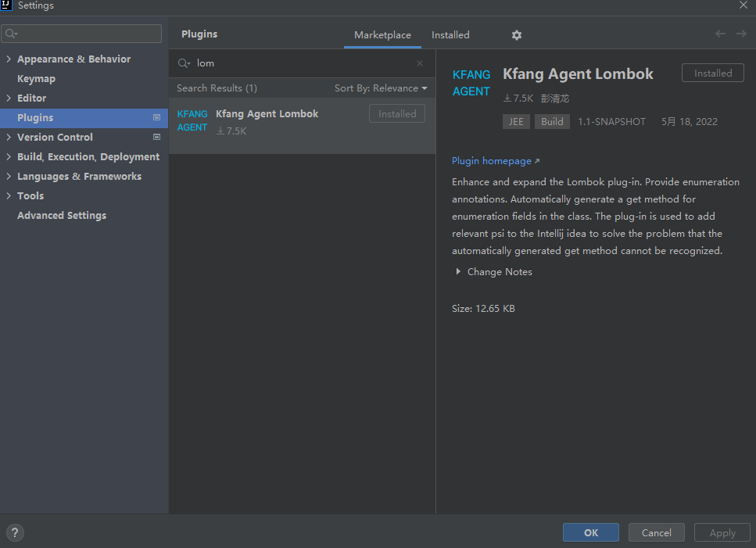Viewport: 756px width, 548px height.
Task: Click the Kfang Agent logo in results list
Action: click(x=192, y=120)
